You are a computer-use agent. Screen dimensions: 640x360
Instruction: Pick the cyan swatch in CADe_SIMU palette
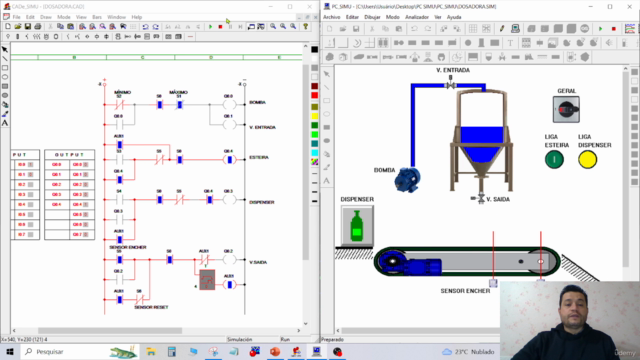(x=314, y=153)
